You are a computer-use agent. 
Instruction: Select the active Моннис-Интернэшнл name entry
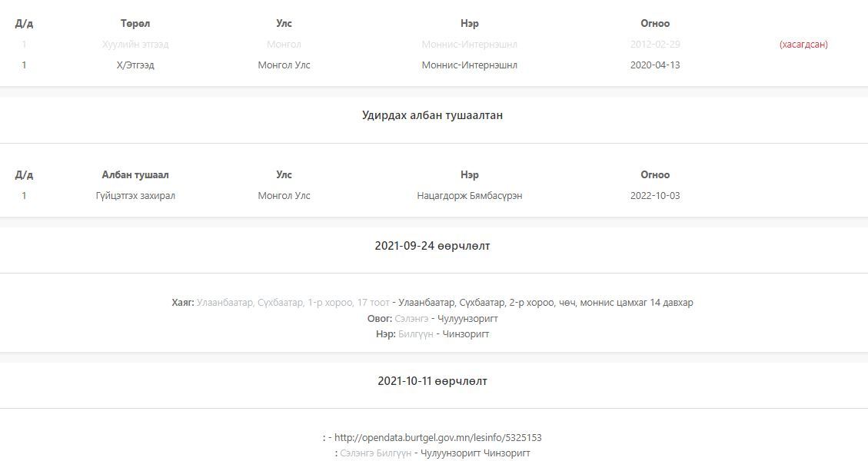point(470,65)
